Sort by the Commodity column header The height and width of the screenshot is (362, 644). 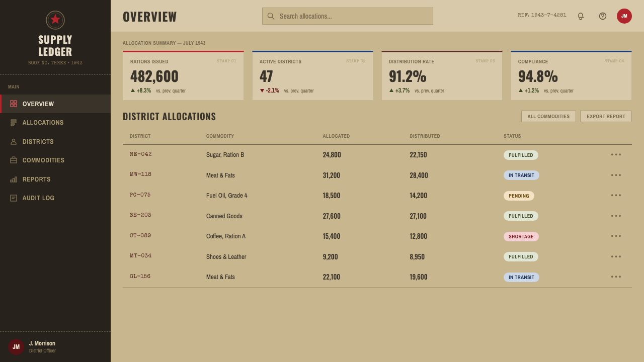[x=220, y=136]
